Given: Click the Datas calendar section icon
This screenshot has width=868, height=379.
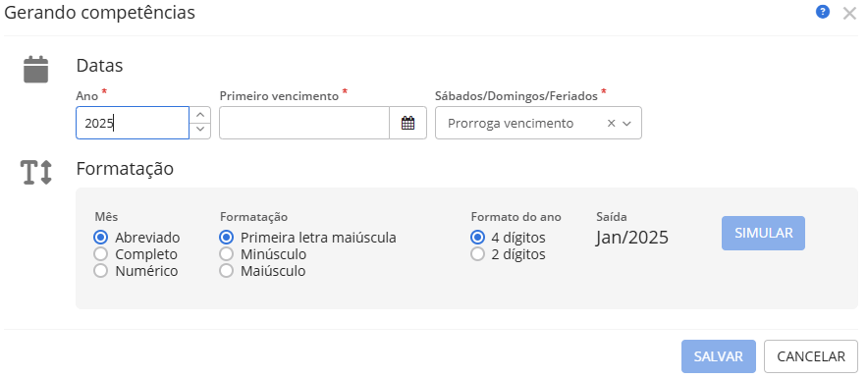Looking at the screenshot, I should click(36, 70).
